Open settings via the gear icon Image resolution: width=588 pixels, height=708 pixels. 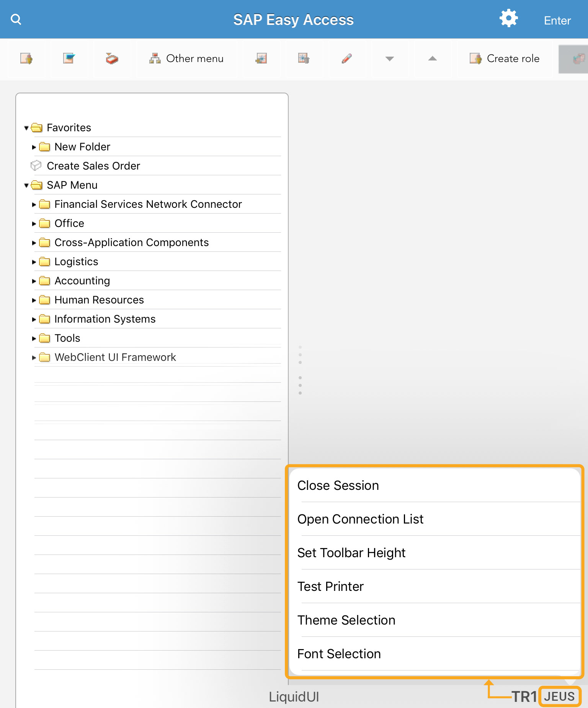click(x=508, y=19)
